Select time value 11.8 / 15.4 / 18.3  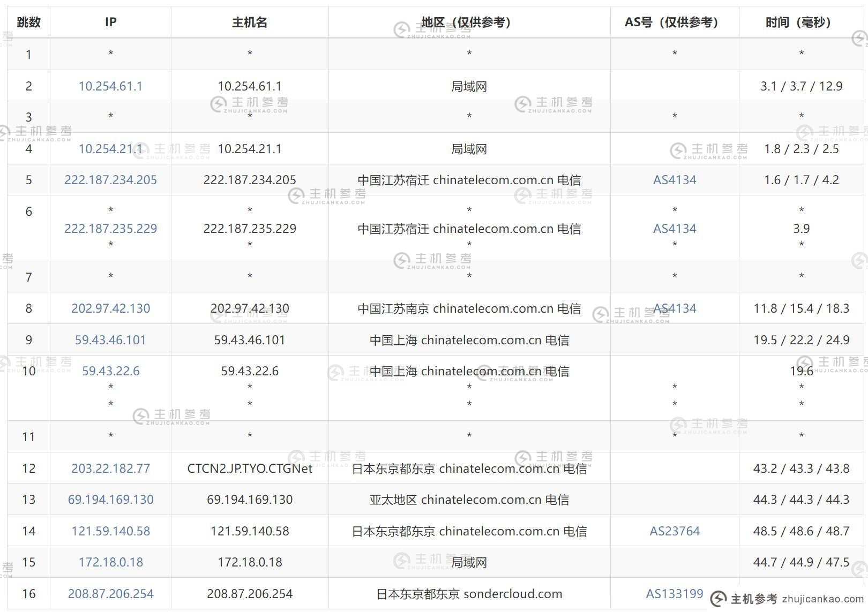pos(802,308)
